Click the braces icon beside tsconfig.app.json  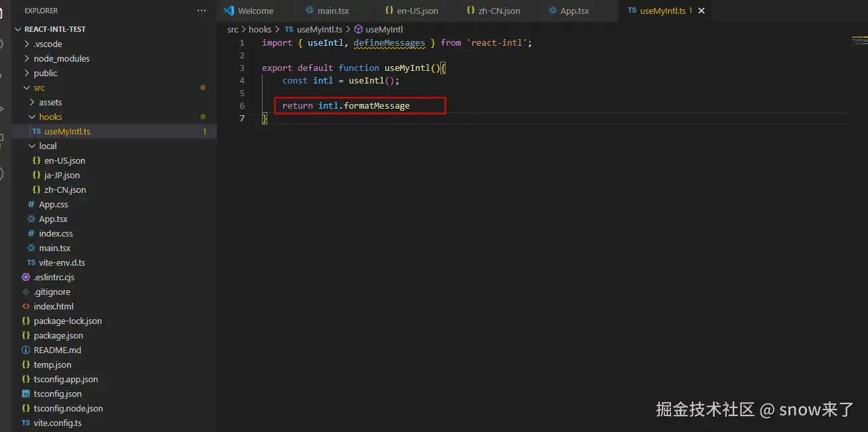26,379
